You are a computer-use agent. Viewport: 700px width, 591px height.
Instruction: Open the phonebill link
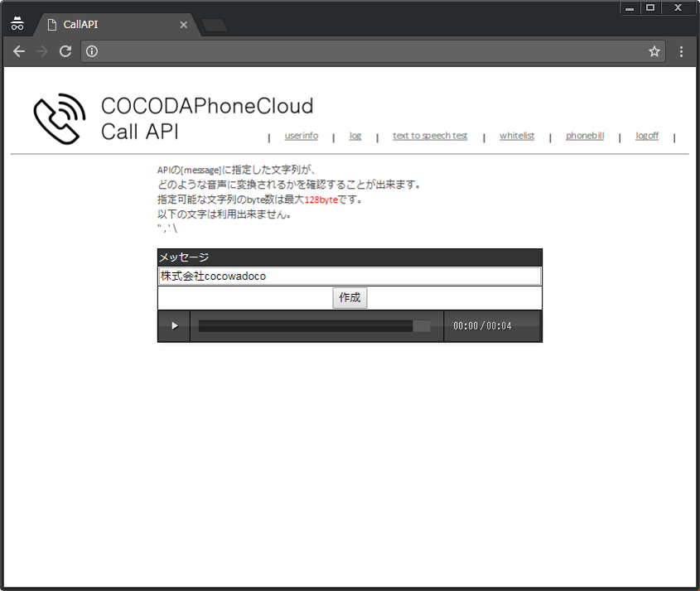click(x=585, y=136)
